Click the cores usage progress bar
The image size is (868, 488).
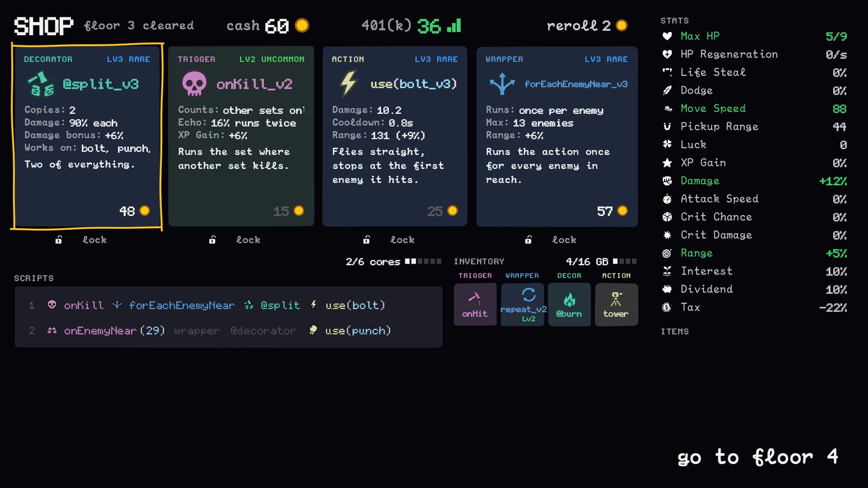point(423,261)
